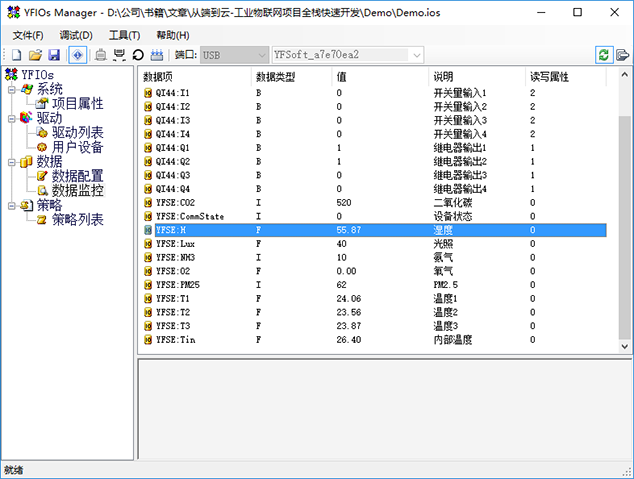
Task: Click the folder export icon at toolbar far right
Action: point(623,55)
